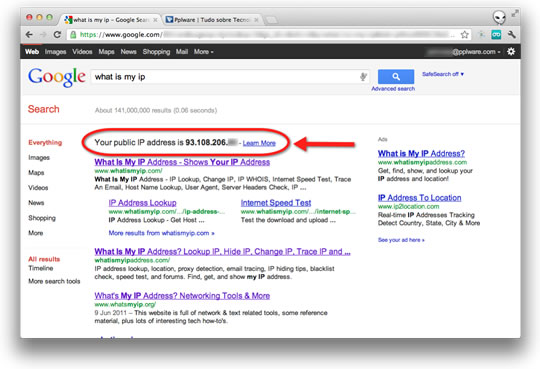Open Shopping in the top black bar

pos(156,52)
